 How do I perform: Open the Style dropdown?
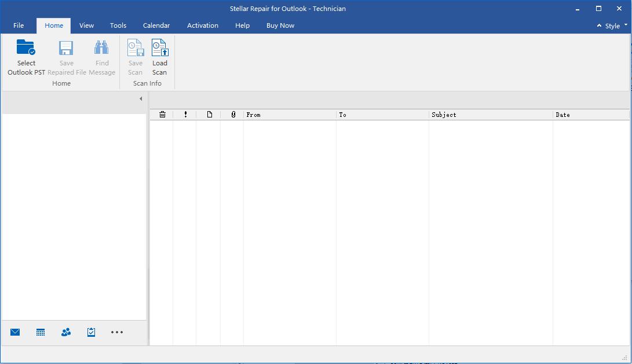click(616, 26)
